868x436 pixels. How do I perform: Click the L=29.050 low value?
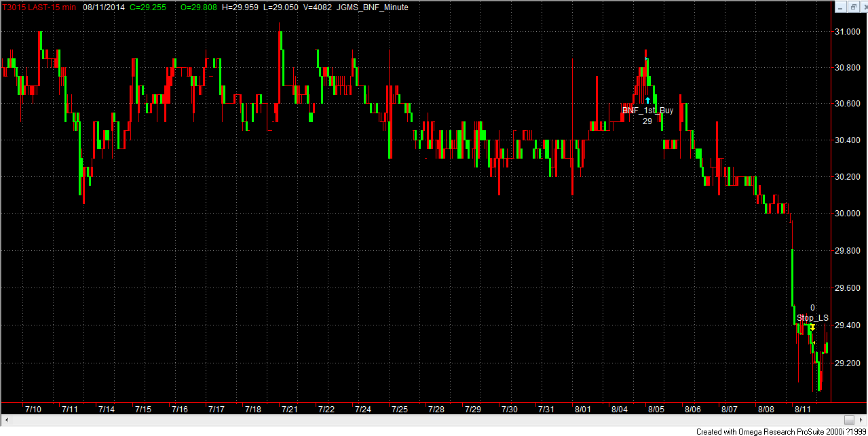click(281, 7)
